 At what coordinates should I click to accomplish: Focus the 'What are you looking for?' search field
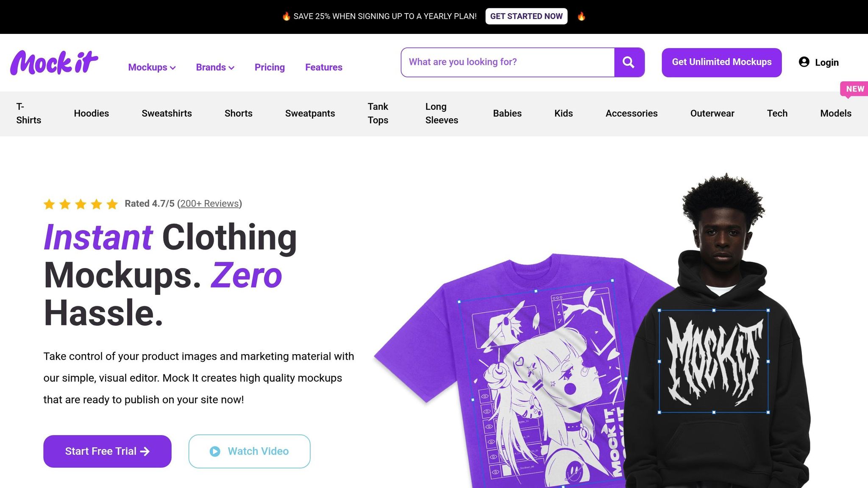coord(508,62)
